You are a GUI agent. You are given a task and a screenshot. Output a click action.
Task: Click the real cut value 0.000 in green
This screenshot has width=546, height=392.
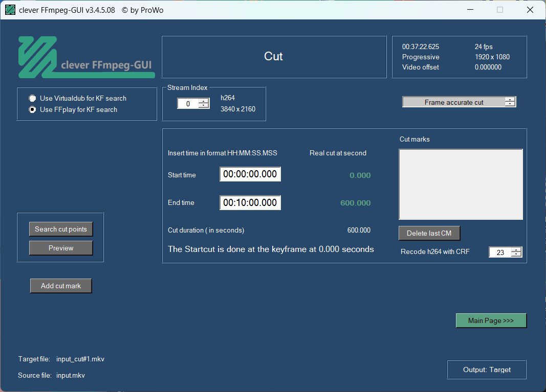click(360, 175)
